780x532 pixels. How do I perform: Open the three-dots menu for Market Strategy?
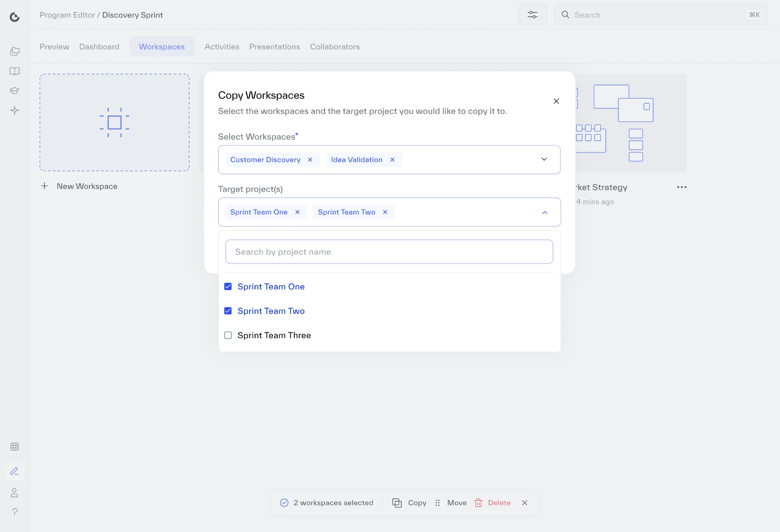(682, 187)
